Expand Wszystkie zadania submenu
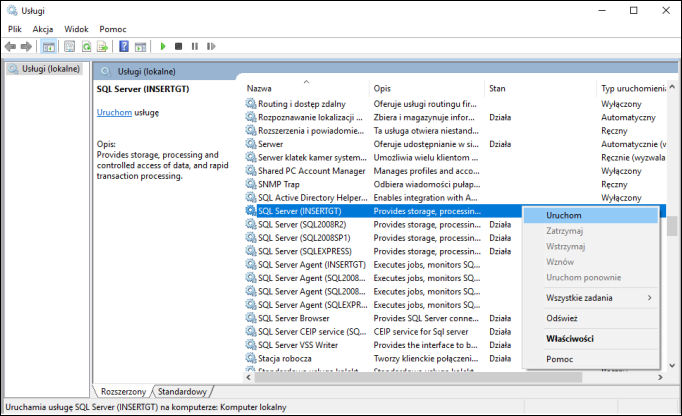Screen dimensions: 682x416 tap(591, 298)
